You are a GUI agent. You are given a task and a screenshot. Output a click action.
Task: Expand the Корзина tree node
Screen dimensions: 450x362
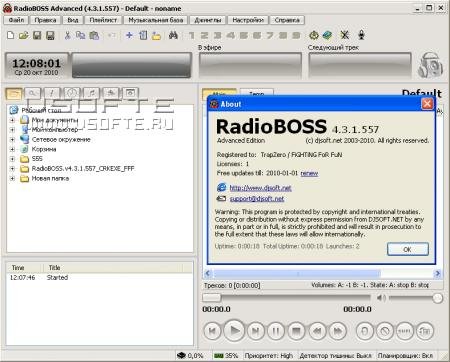[12, 149]
